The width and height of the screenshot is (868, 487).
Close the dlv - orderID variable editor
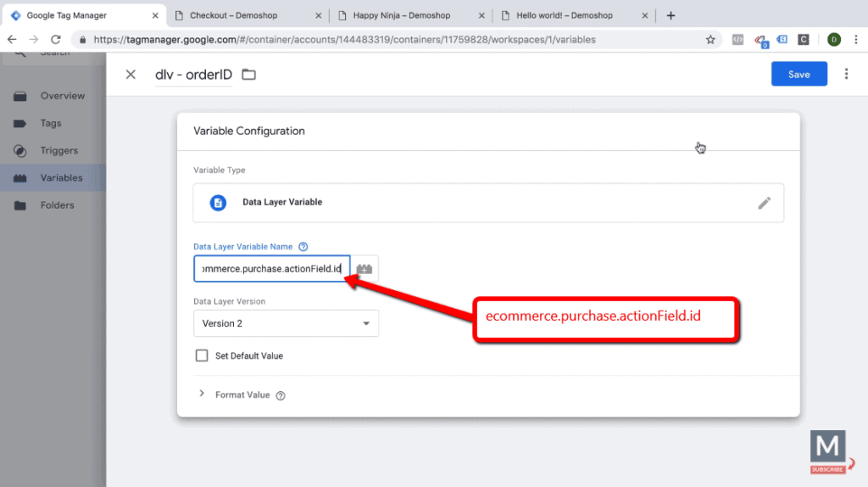click(131, 75)
